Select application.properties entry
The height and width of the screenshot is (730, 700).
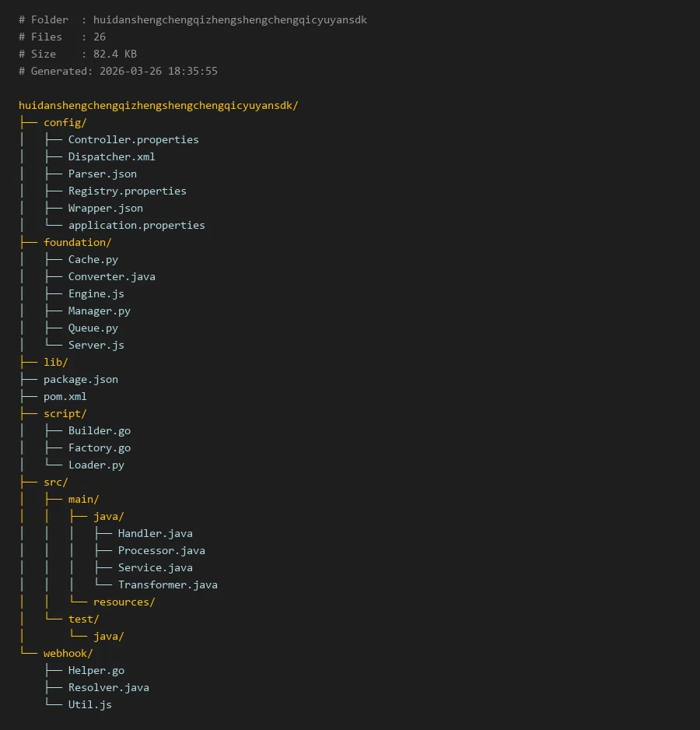tap(136, 225)
